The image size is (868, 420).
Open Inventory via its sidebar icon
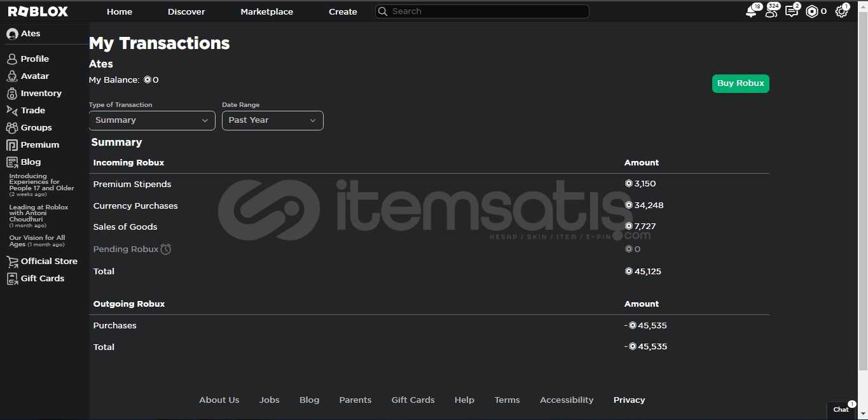point(11,94)
